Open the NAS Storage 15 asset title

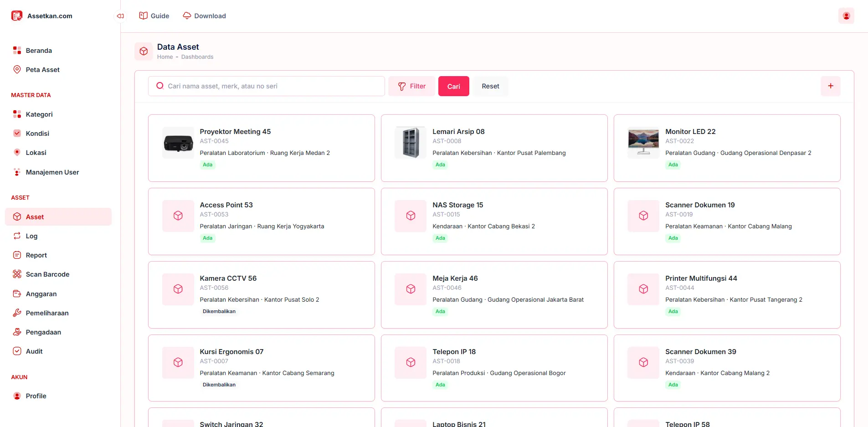coord(458,205)
